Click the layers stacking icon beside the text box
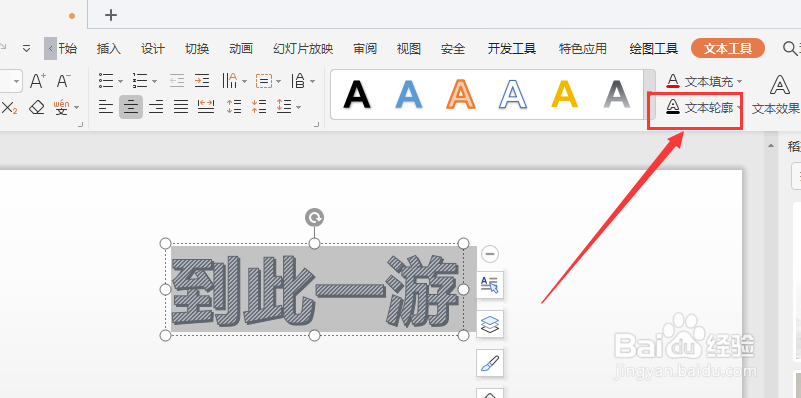Screen dimensions: 801x398 [x=490, y=324]
